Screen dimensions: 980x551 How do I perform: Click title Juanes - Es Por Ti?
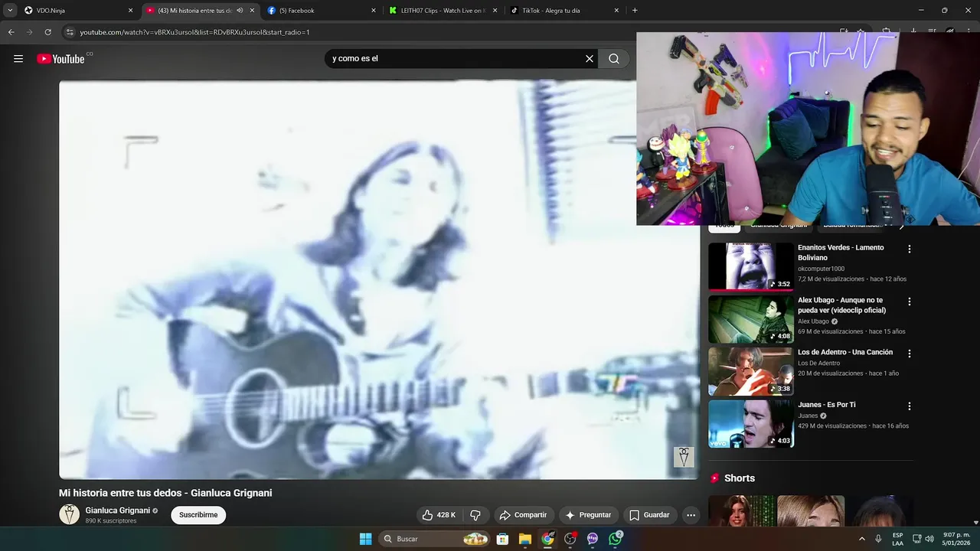point(827,405)
